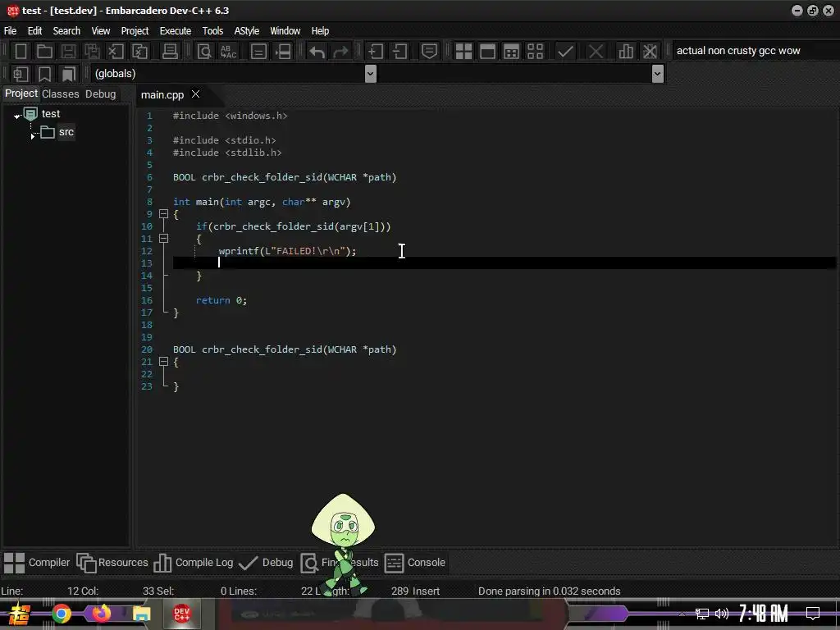Click the Indent toolbar icon
The width and height of the screenshot is (840, 630).
pyautogui.click(x=376, y=52)
